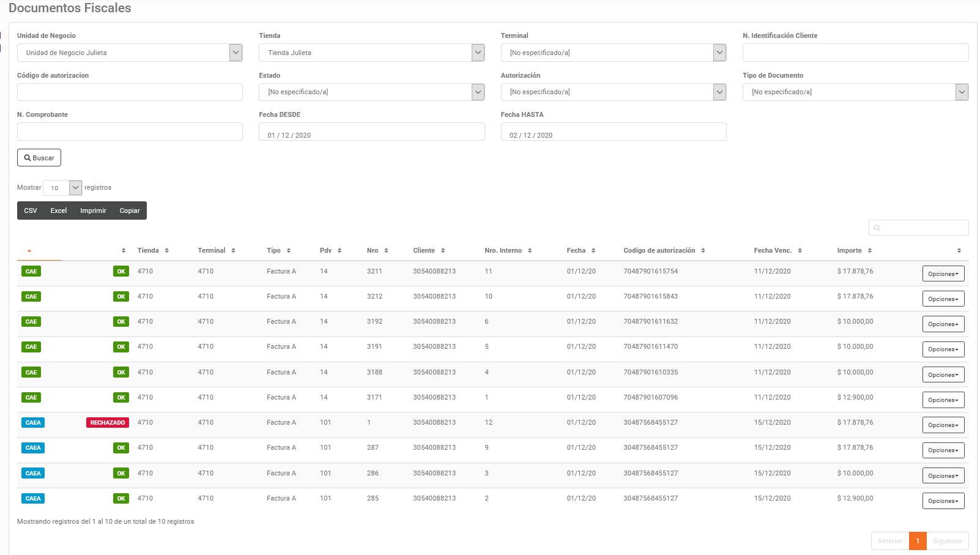The height and width of the screenshot is (555, 980).
Task: Click the sort arrows beside the Cliente column
Action: pos(443,251)
